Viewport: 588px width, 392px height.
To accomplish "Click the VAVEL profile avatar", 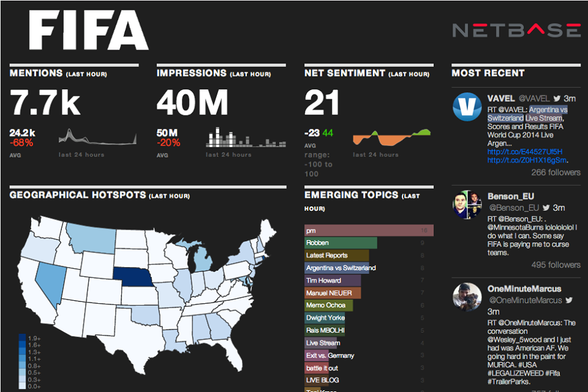I will pyautogui.click(x=467, y=107).
